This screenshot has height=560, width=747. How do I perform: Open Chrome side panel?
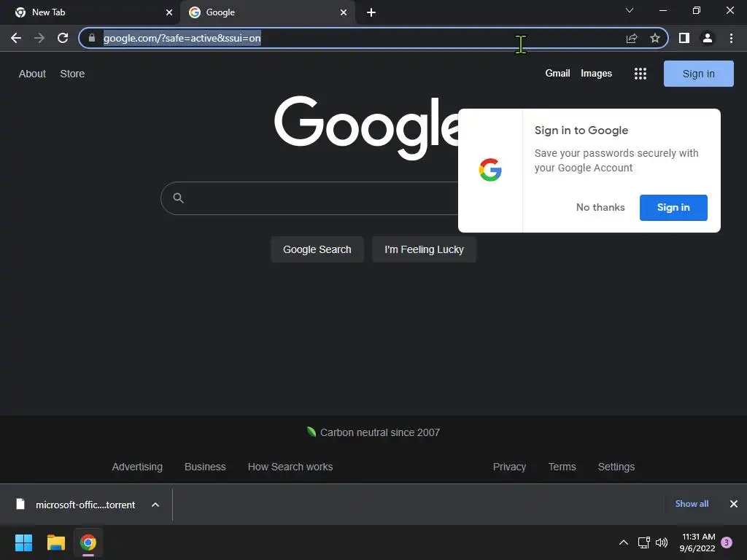(684, 38)
